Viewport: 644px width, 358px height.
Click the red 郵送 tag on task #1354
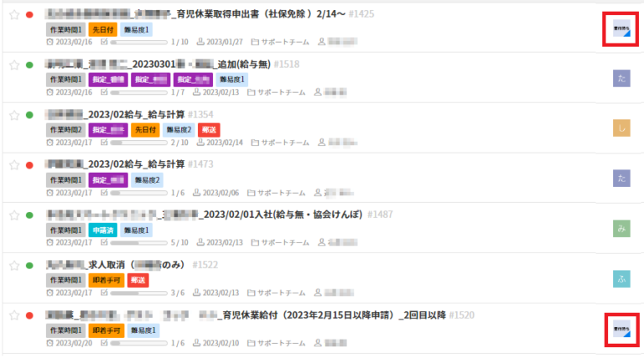point(209,130)
